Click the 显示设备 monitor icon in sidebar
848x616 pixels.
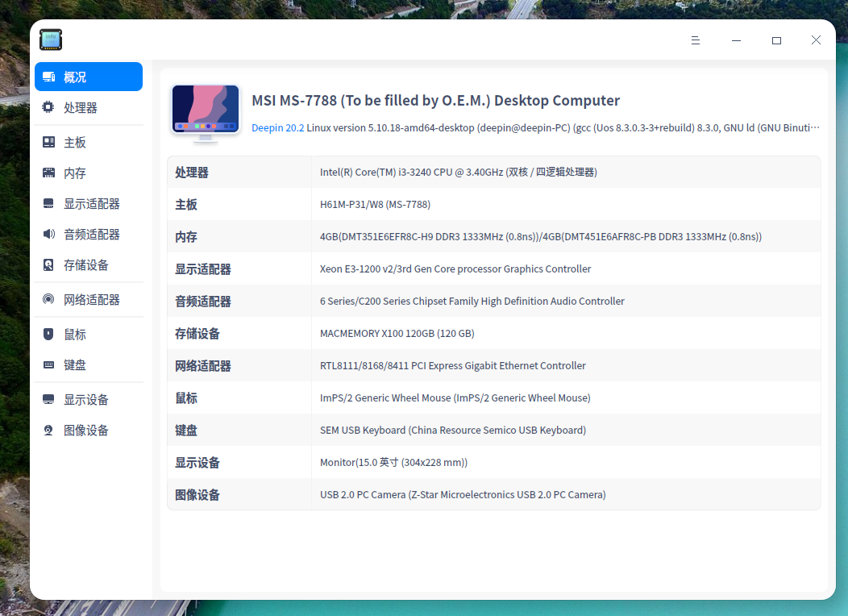click(48, 399)
